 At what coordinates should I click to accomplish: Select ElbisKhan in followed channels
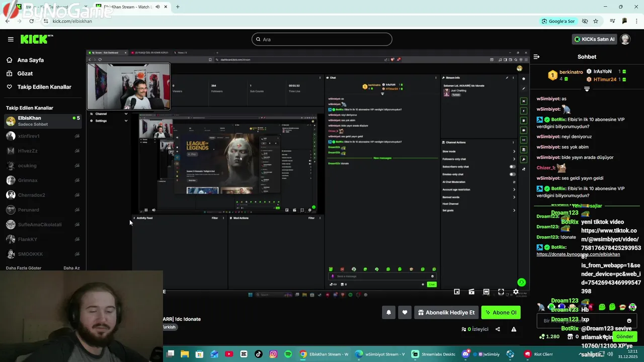pyautogui.click(x=43, y=121)
